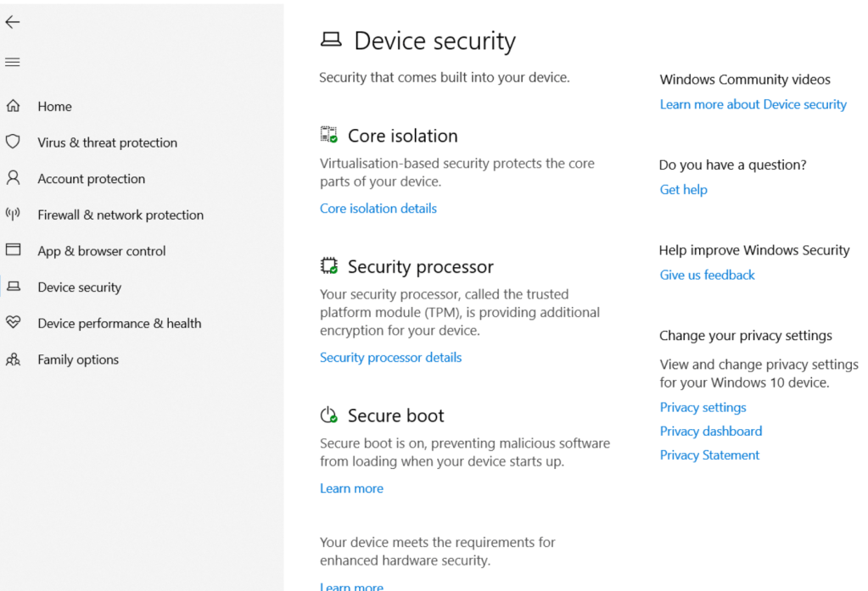
Task: Click the Firewall & network antenna icon
Action: click(13, 214)
